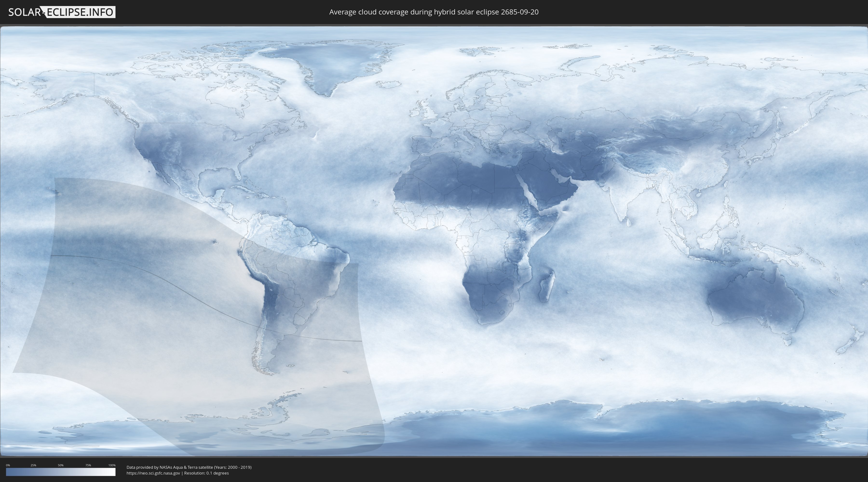The width and height of the screenshot is (868, 482).
Task: Click the SOLAR-ECLIPSE.INFO logo
Action: (62, 12)
